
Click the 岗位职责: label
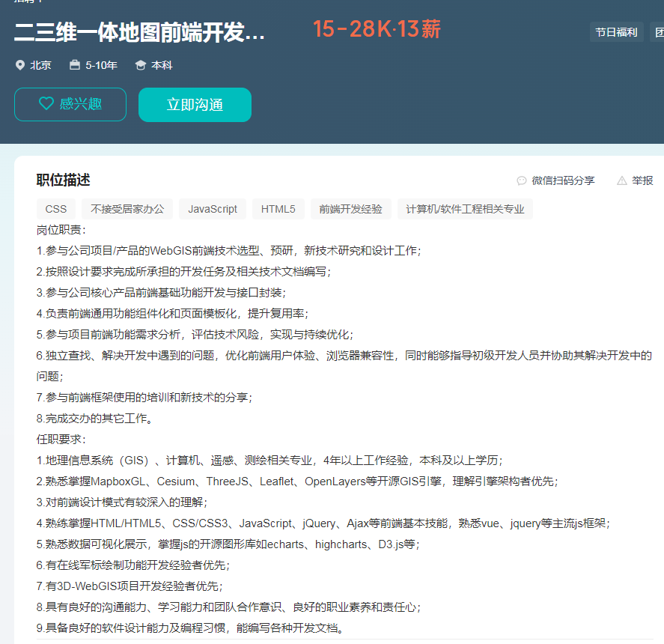61,230
